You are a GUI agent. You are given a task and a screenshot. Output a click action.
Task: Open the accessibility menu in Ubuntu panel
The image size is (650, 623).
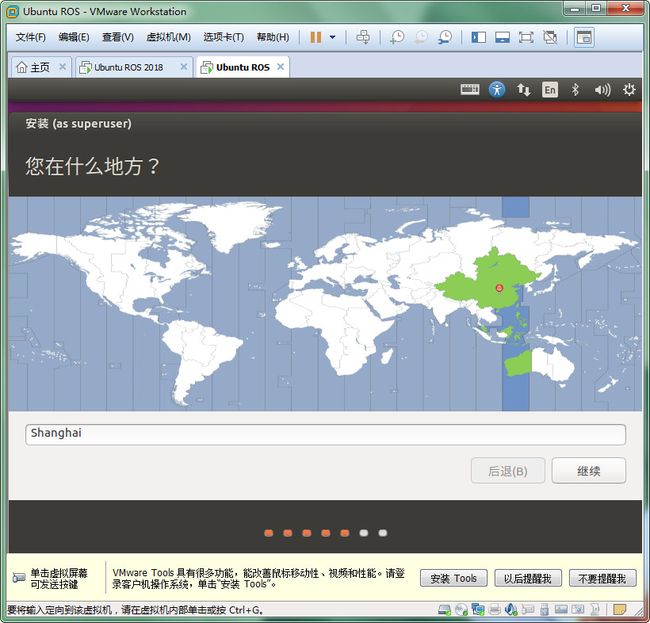click(x=497, y=90)
